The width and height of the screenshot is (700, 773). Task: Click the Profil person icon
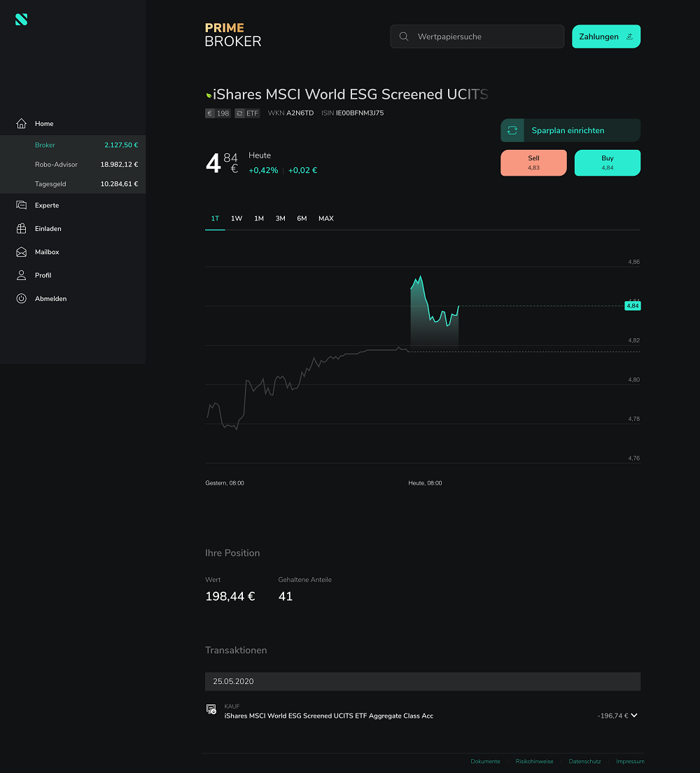(x=21, y=275)
